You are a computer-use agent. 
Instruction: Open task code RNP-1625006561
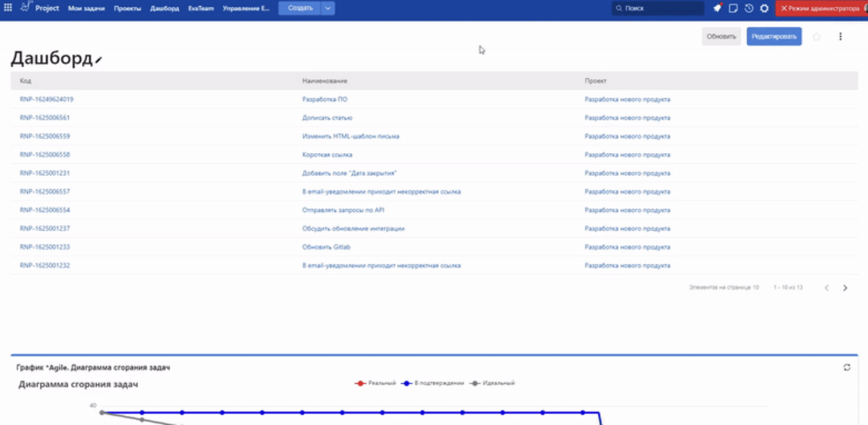point(45,118)
